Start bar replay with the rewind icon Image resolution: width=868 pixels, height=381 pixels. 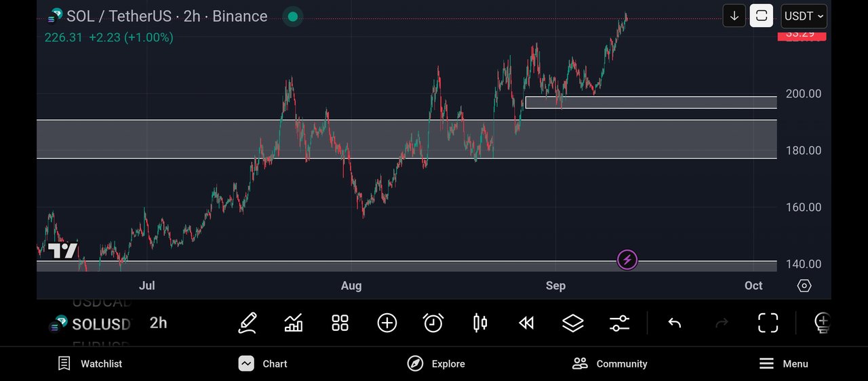(526, 323)
